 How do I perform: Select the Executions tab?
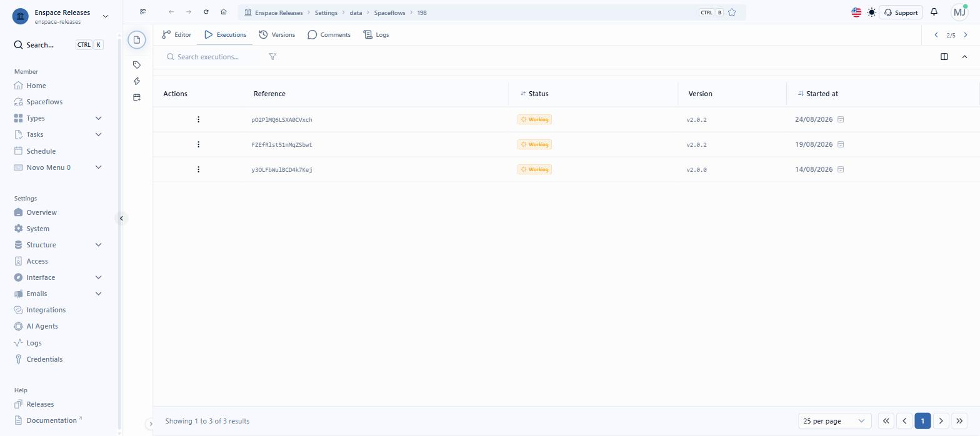coord(225,35)
